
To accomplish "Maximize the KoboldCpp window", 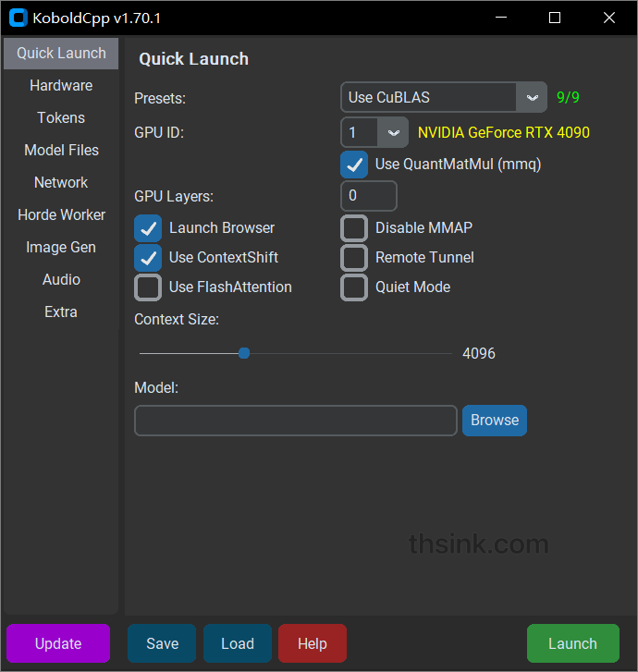I will tap(555, 18).
